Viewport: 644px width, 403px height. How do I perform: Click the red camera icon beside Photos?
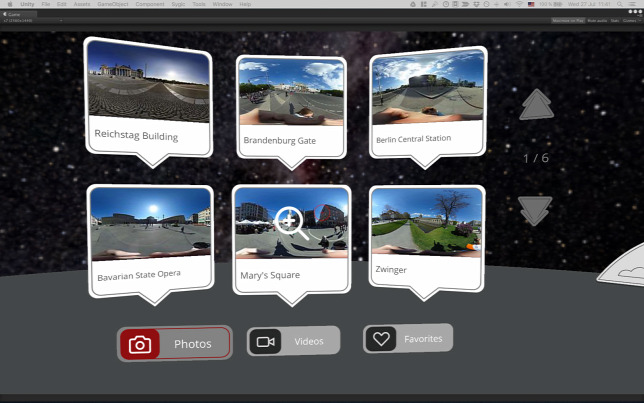pos(140,344)
